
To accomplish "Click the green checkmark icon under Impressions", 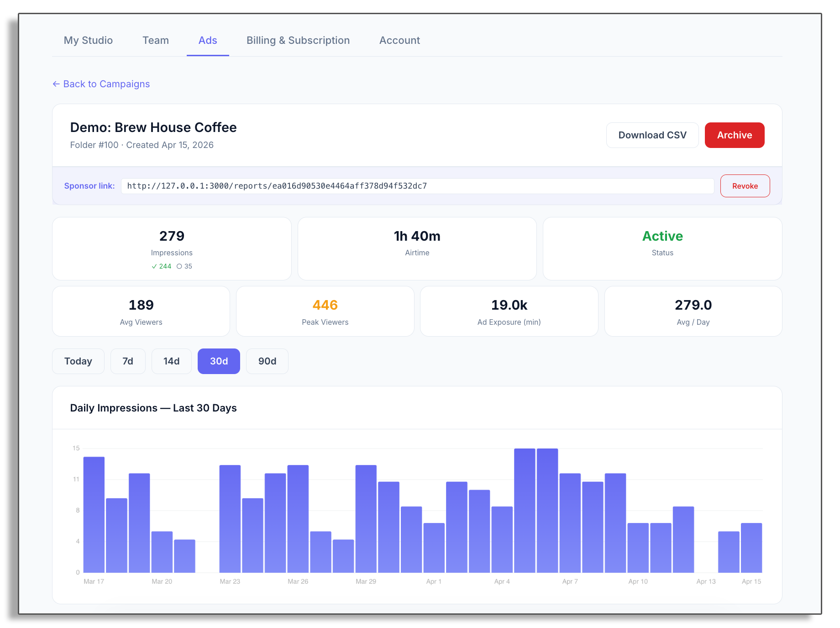I will [154, 266].
